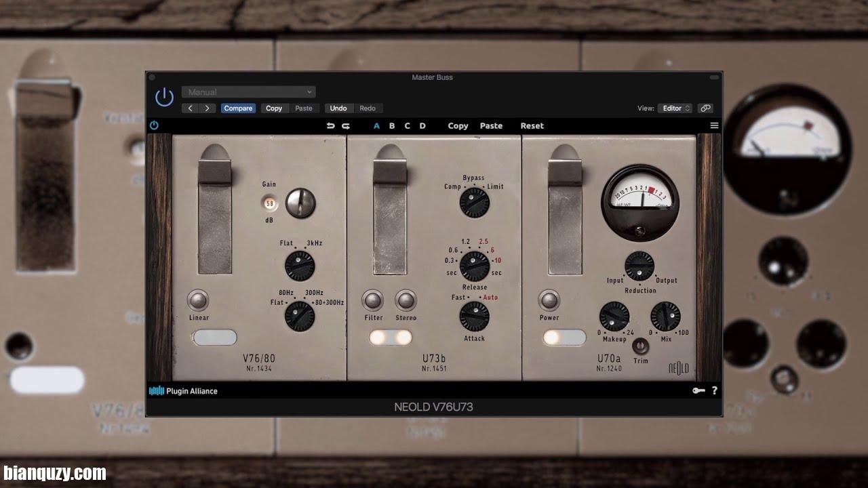Click the Trim screw knob

[640, 346]
